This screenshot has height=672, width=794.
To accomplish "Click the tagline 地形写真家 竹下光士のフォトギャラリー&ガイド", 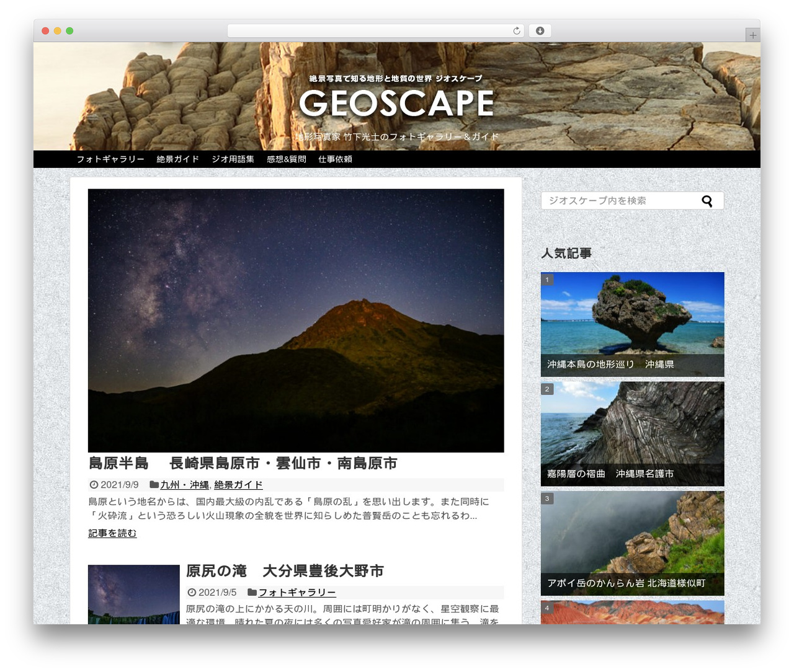I will pos(397,136).
